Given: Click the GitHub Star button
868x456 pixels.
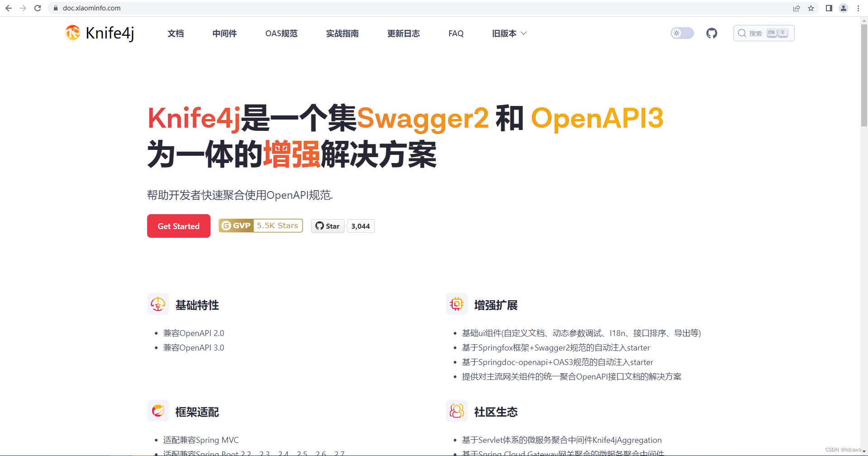Looking at the screenshot, I should (x=328, y=226).
